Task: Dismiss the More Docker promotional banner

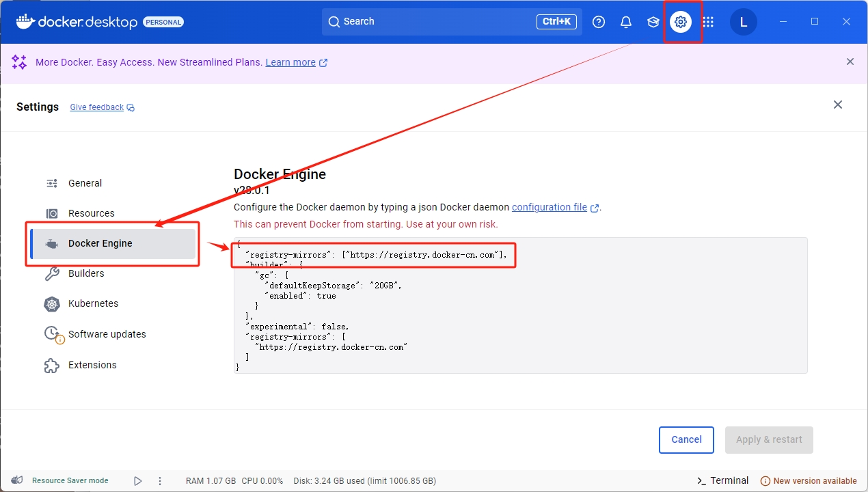Action: coord(850,61)
